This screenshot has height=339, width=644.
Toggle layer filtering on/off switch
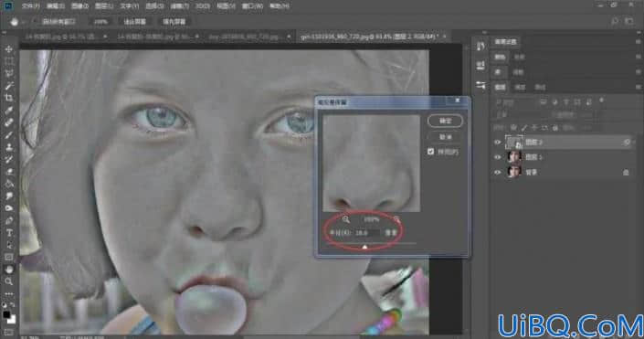(x=601, y=101)
